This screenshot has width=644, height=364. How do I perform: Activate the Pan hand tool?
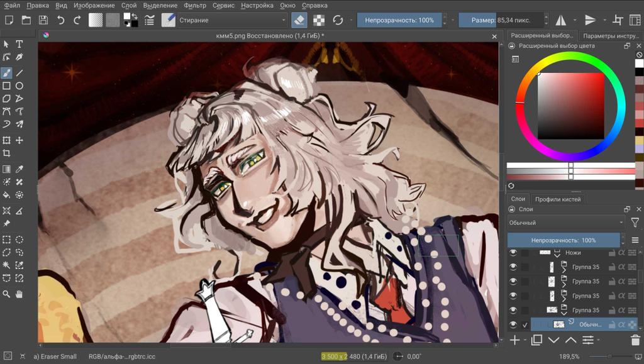coord(19,294)
